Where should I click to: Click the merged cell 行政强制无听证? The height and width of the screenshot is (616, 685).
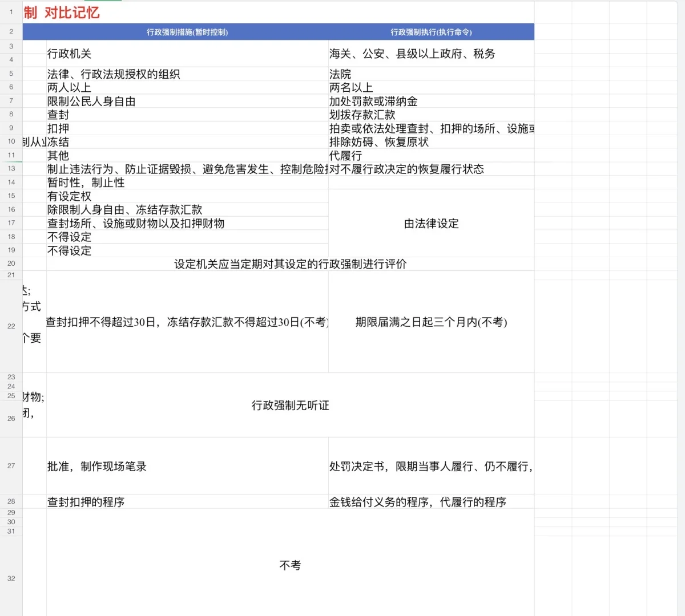coord(290,405)
